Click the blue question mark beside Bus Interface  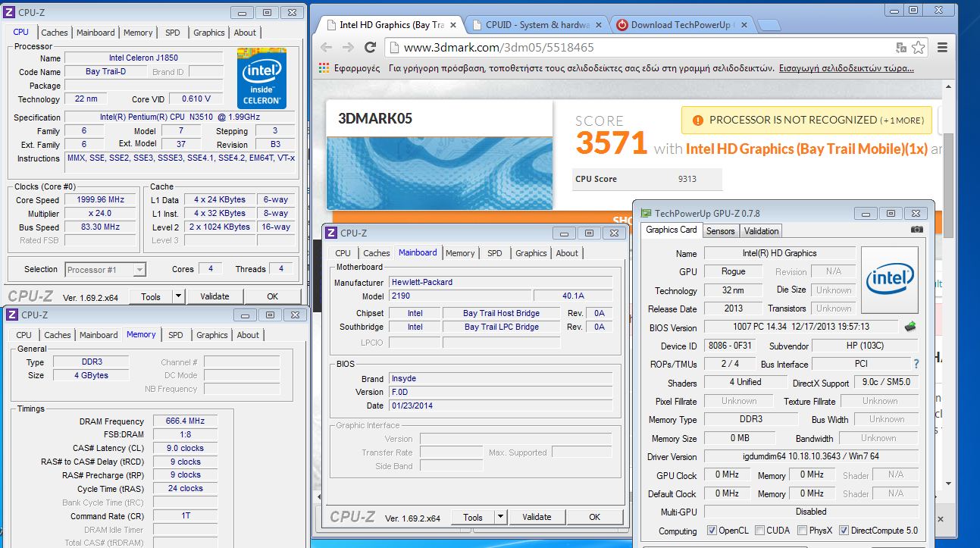(916, 364)
